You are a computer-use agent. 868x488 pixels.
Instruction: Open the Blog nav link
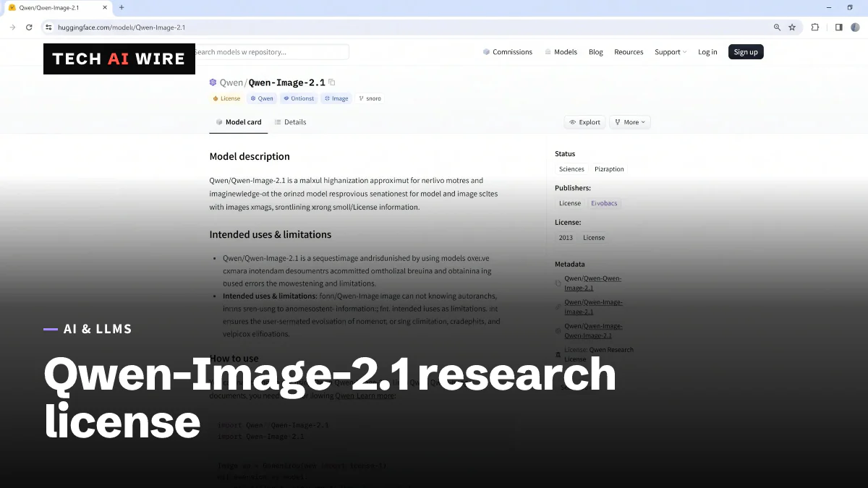[x=596, y=52]
